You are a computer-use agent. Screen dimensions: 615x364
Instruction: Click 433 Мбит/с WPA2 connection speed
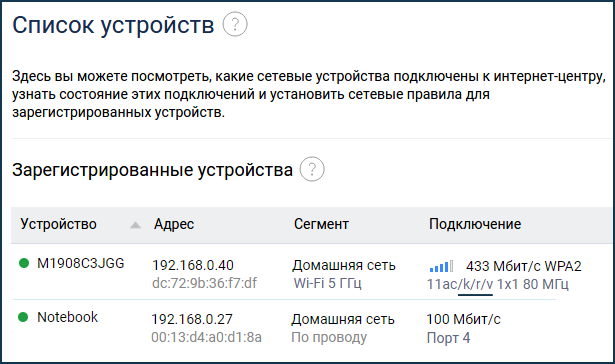coord(524,266)
